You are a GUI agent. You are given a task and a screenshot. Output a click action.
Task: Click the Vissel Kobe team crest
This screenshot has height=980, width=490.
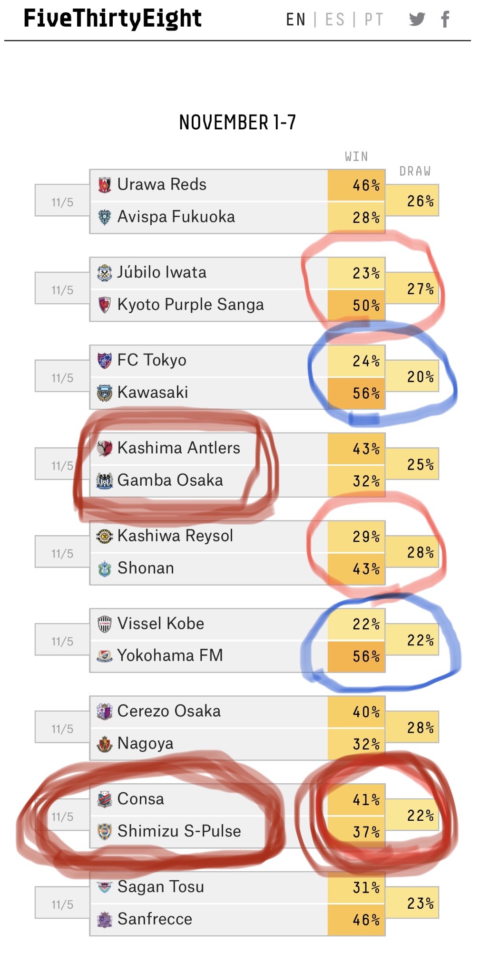click(105, 624)
